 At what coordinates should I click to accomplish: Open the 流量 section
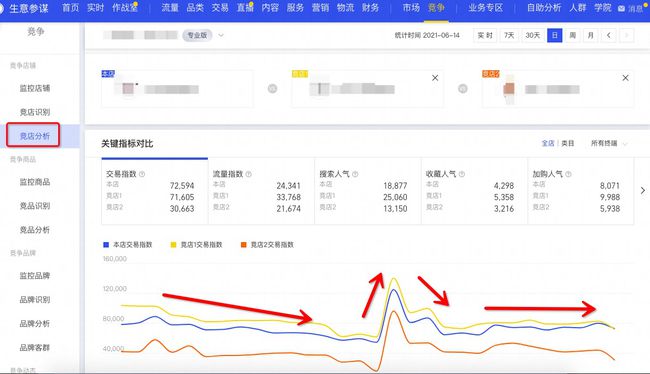(170, 8)
